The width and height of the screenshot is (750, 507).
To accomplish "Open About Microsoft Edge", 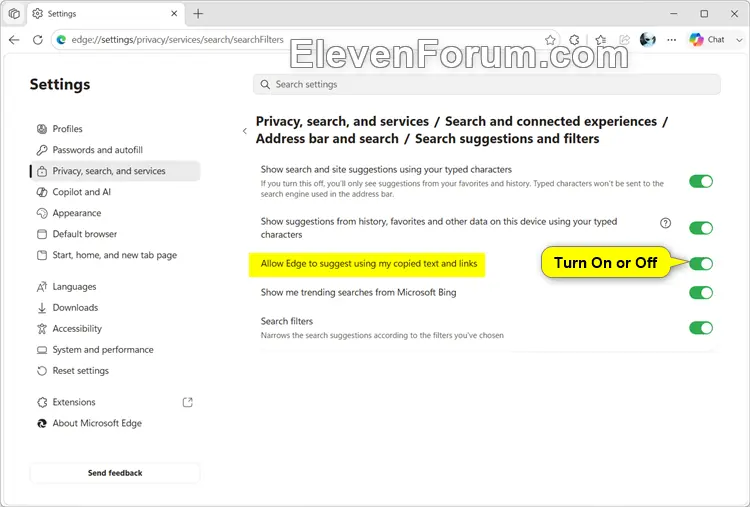I will [x=115, y=423].
